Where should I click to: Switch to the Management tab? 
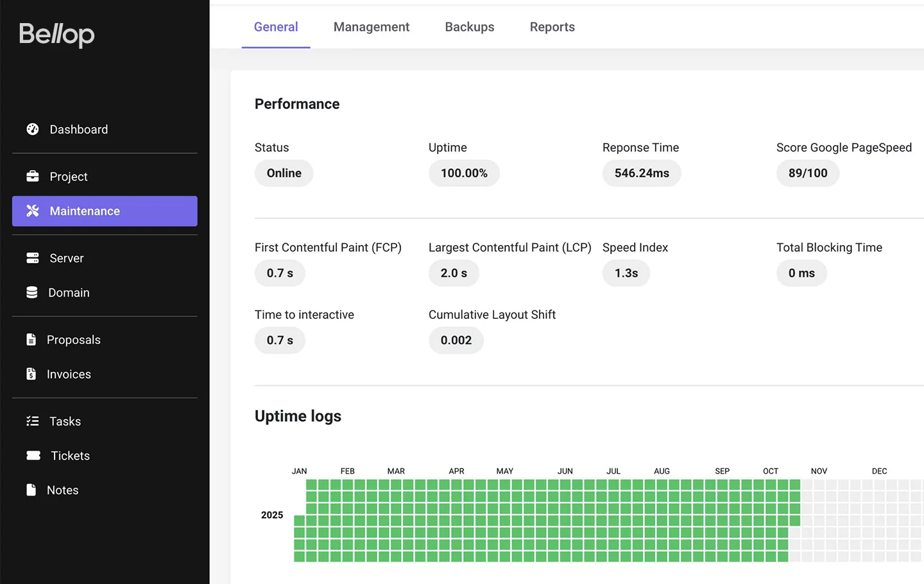click(x=371, y=27)
